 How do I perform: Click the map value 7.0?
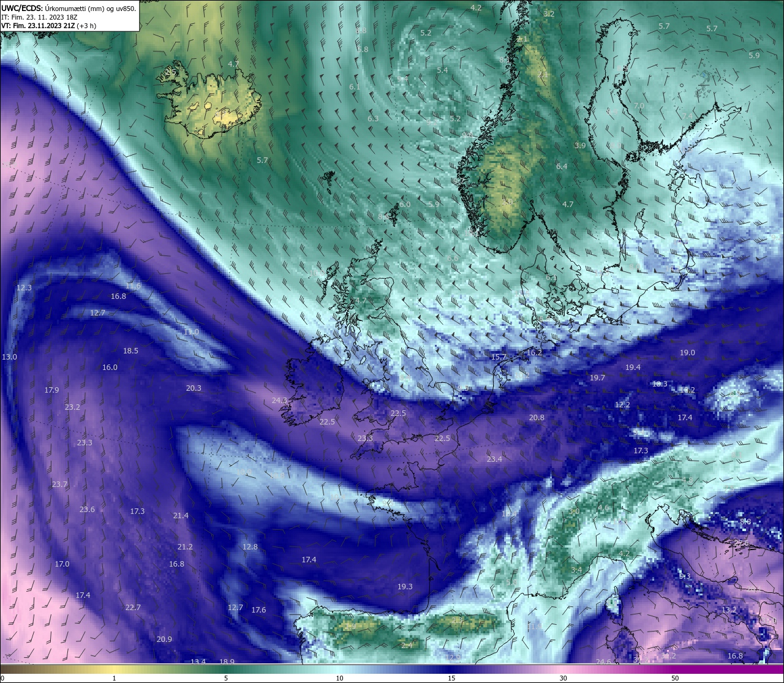(x=639, y=106)
